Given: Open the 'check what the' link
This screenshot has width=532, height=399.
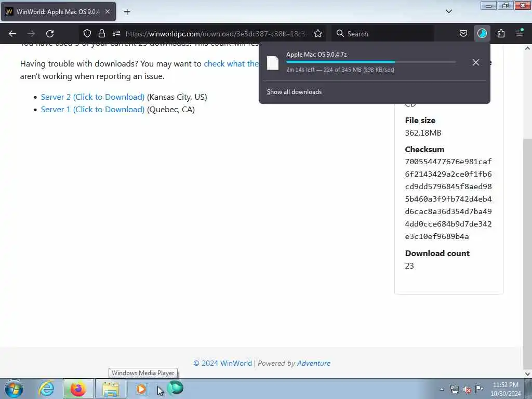Looking at the screenshot, I should [x=231, y=64].
